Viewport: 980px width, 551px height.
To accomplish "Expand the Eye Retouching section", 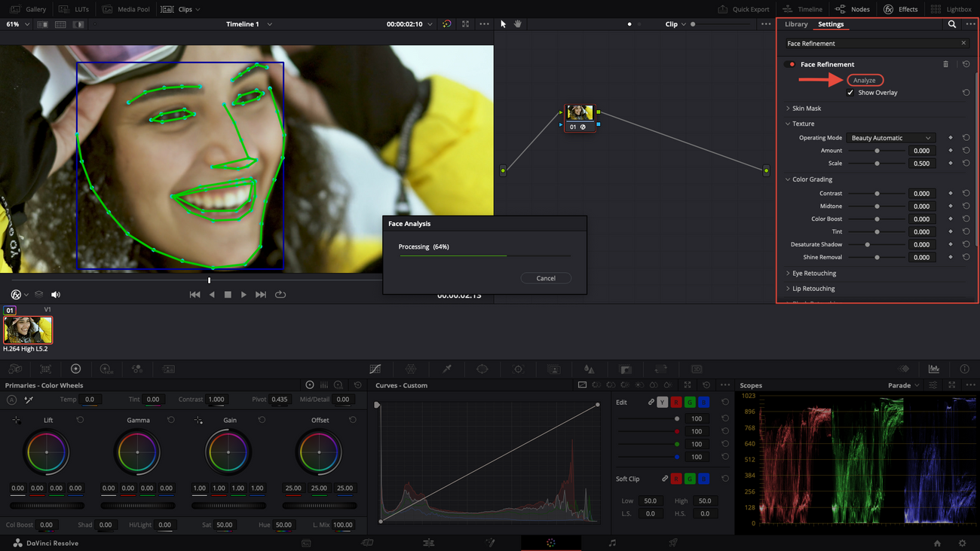I will [813, 274].
